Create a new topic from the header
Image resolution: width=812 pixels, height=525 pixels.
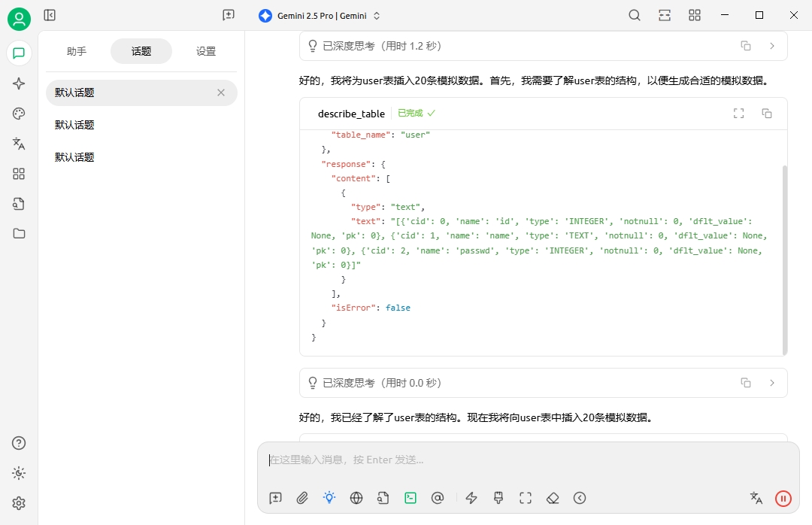(229, 15)
